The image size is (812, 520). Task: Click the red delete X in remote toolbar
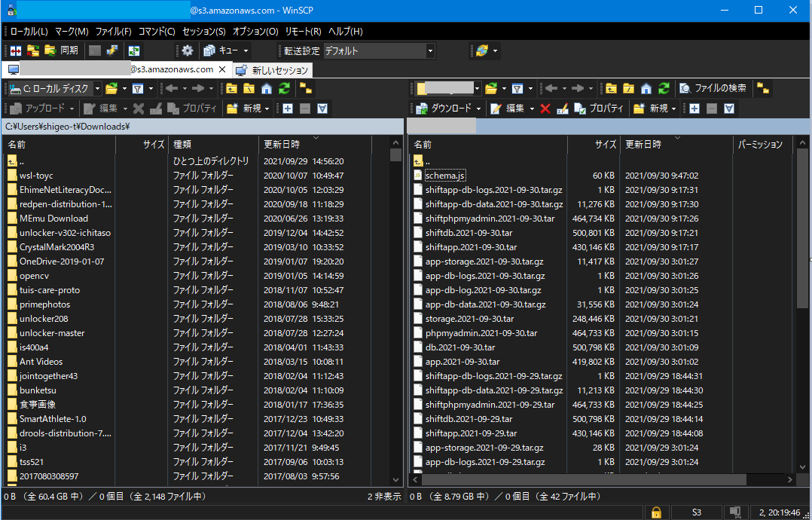(545, 109)
